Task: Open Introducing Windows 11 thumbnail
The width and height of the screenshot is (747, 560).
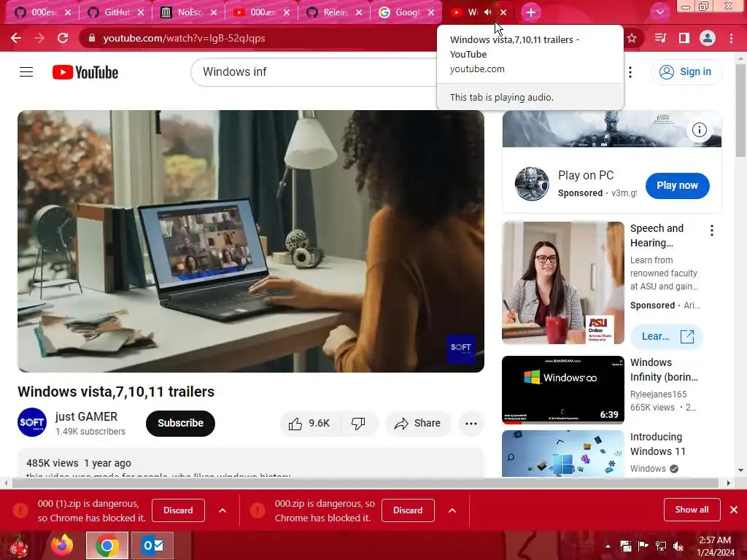Action: [x=563, y=454]
